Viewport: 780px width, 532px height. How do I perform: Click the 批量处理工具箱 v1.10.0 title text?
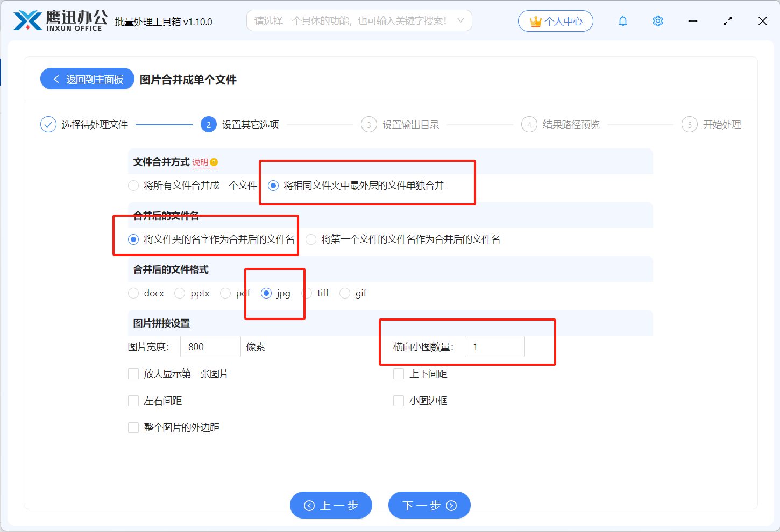tap(164, 22)
